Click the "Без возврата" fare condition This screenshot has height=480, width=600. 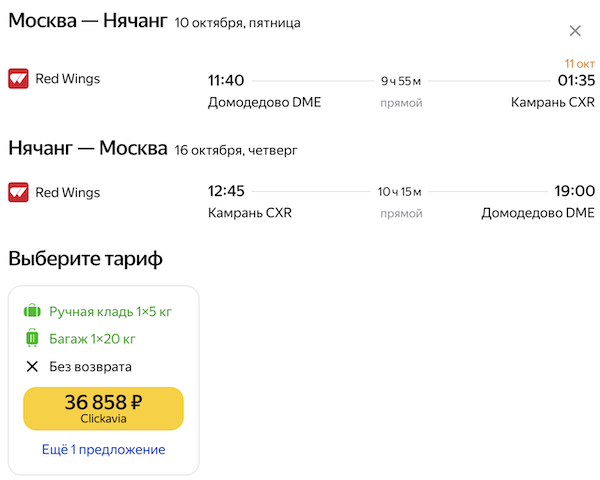[x=90, y=367]
